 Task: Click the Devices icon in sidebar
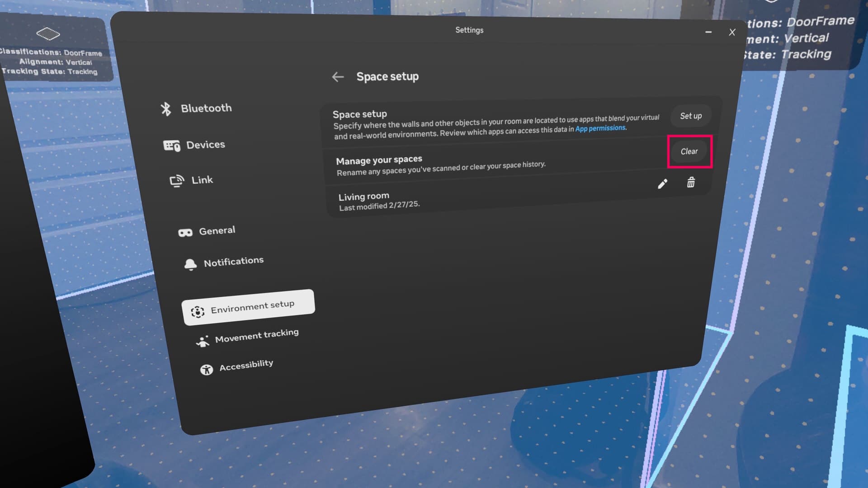coord(172,145)
